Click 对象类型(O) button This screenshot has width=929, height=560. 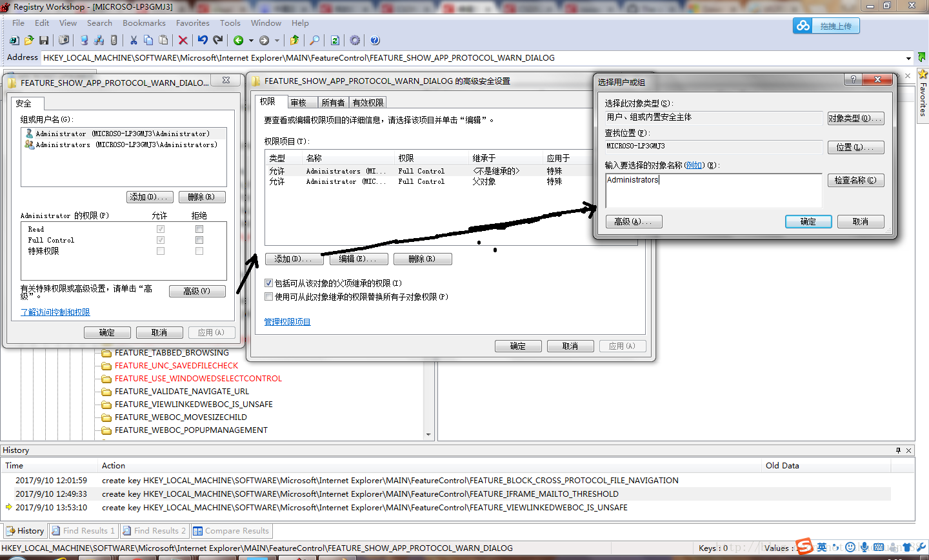(855, 118)
